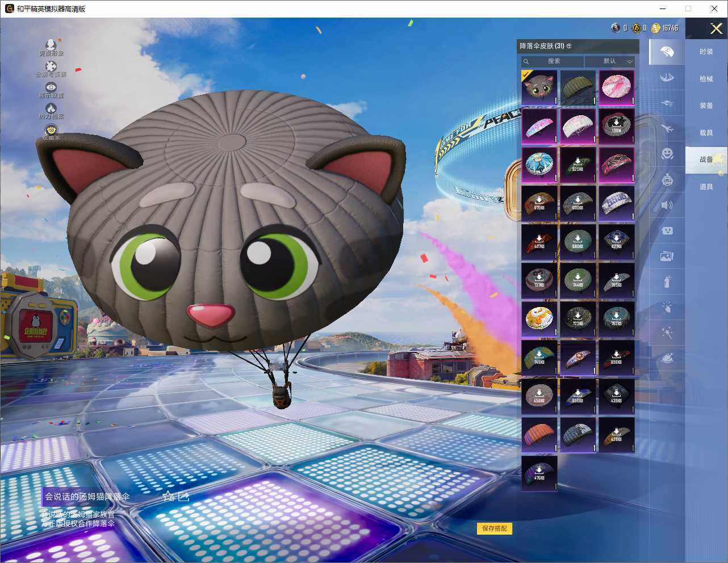Download the 856KB red-green parachute skin
This screenshot has width=728, height=563.
click(x=617, y=358)
